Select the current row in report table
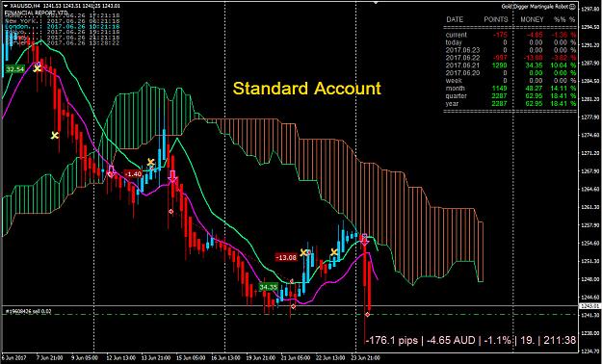The width and height of the screenshot is (602, 364). 510,35
